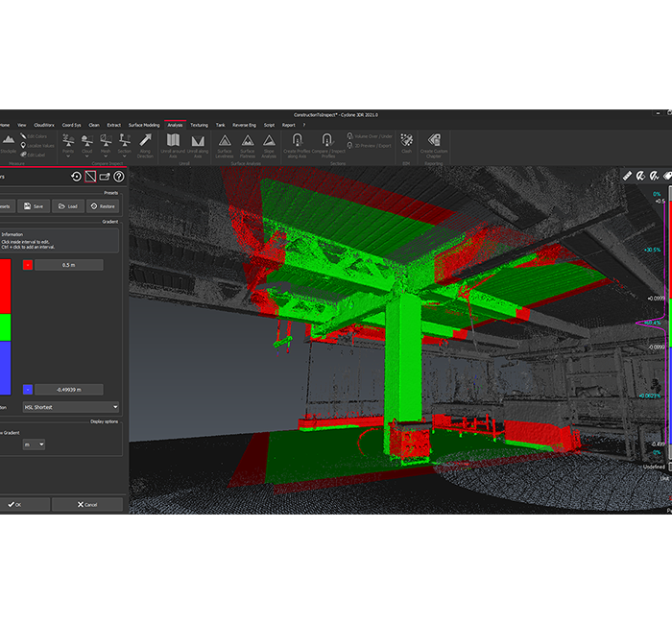Viewport: 672px width, 624px height.
Task: Open the unit dropdown showing m
Action: (x=35, y=444)
